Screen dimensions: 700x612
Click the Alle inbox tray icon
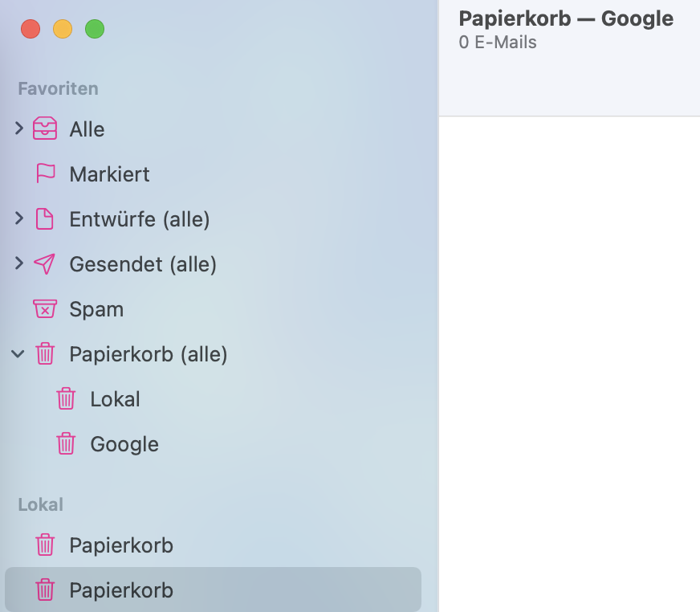click(45, 129)
